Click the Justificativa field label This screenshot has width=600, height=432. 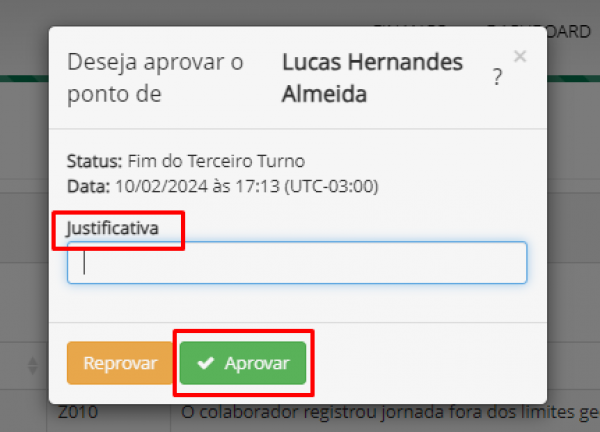(112, 228)
